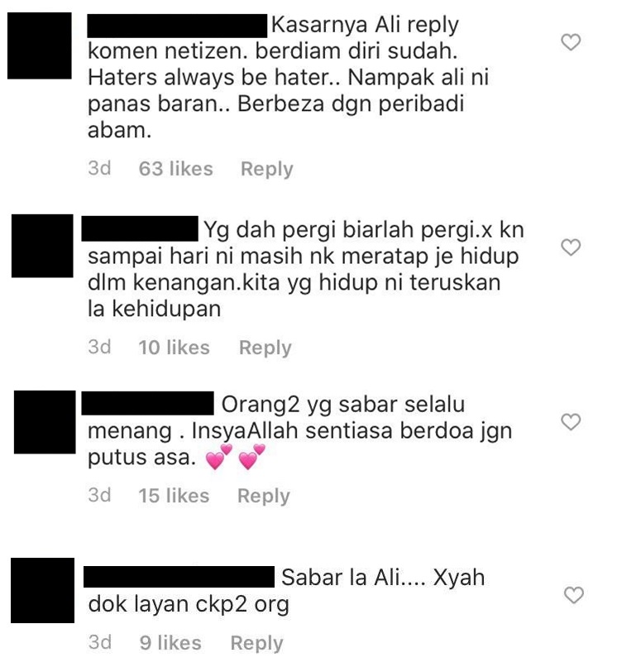Image resolution: width=617 pixels, height=672 pixels.
Task: Show the 15 likes list
Action: 174,496
